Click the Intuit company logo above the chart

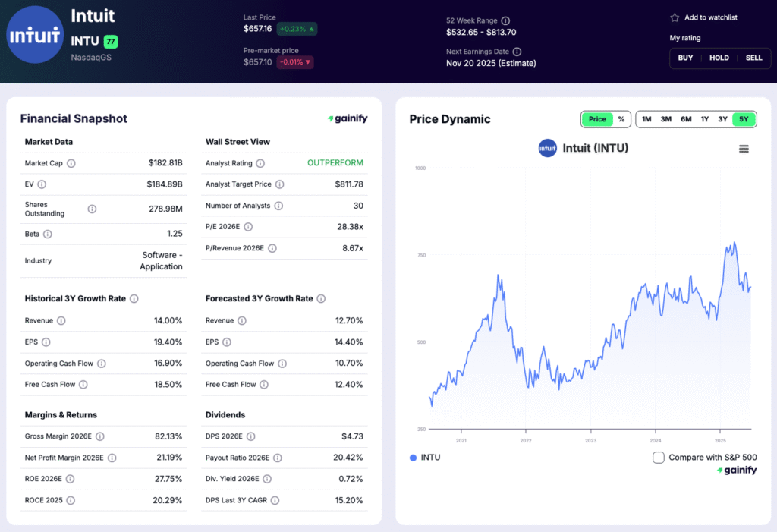[548, 148]
